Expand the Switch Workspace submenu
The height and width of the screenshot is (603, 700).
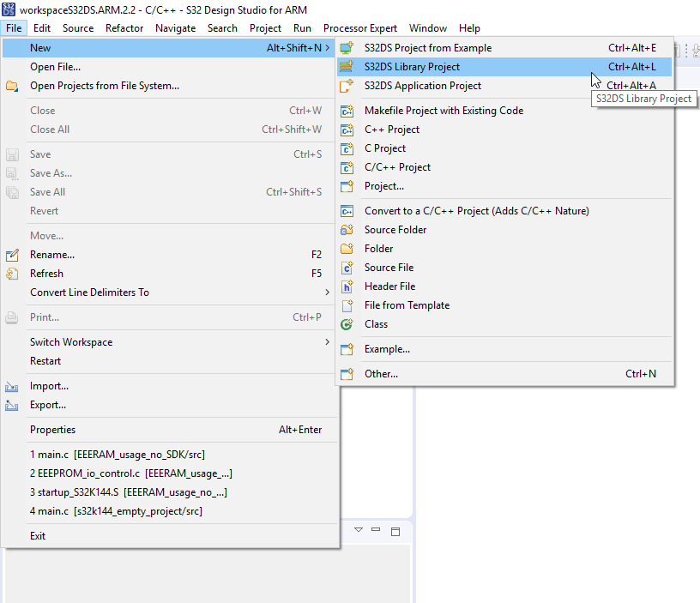tap(327, 342)
